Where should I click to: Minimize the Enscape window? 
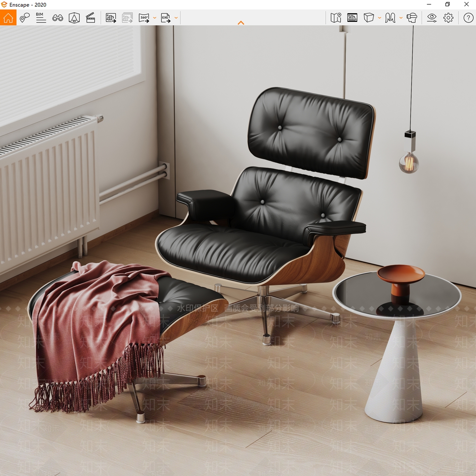429,4
